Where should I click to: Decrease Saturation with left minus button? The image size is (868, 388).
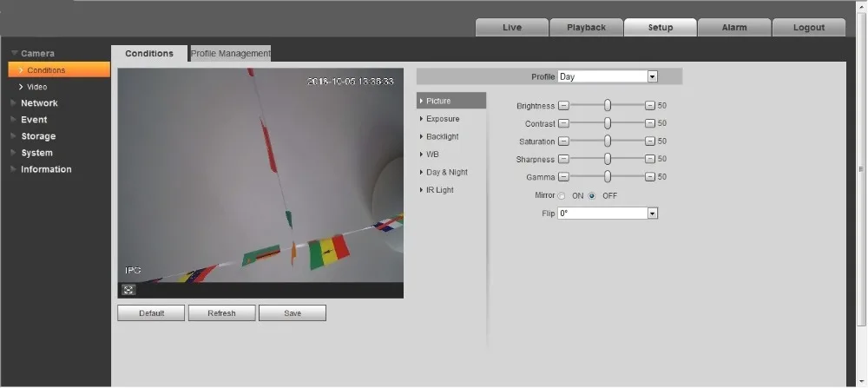(563, 141)
